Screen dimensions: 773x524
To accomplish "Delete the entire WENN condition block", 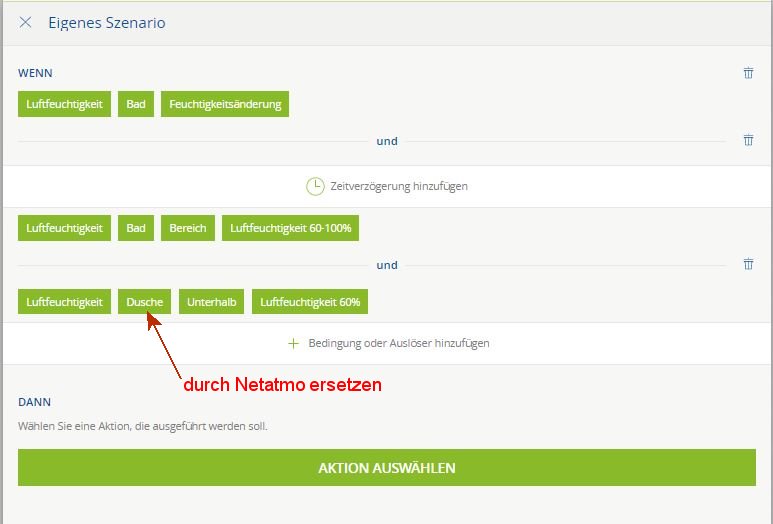I will click(748, 73).
